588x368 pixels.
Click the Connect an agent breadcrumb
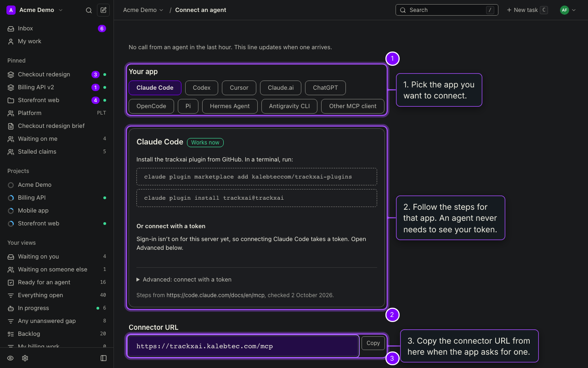point(201,10)
